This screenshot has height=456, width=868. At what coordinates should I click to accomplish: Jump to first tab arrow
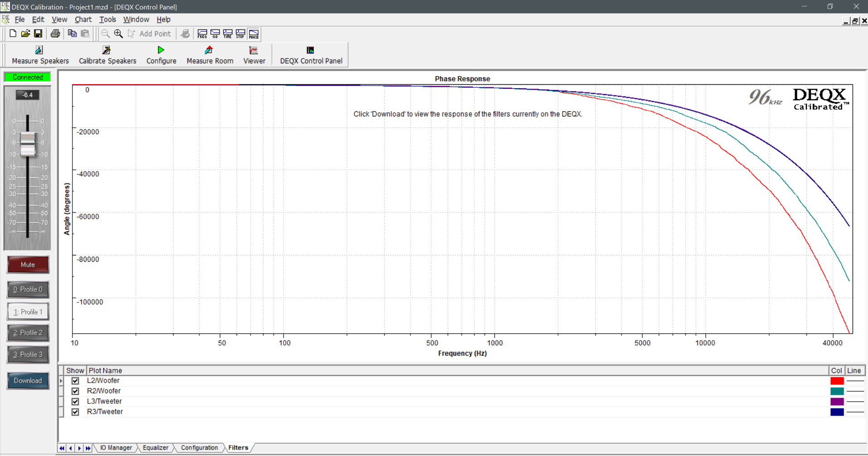click(x=62, y=448)
